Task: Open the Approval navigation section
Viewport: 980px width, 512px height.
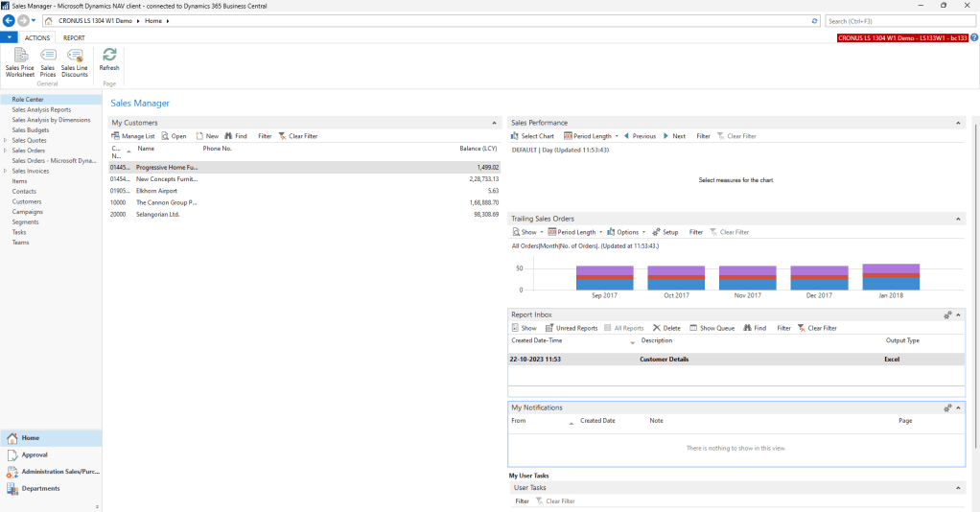Action: pos(35,454)
